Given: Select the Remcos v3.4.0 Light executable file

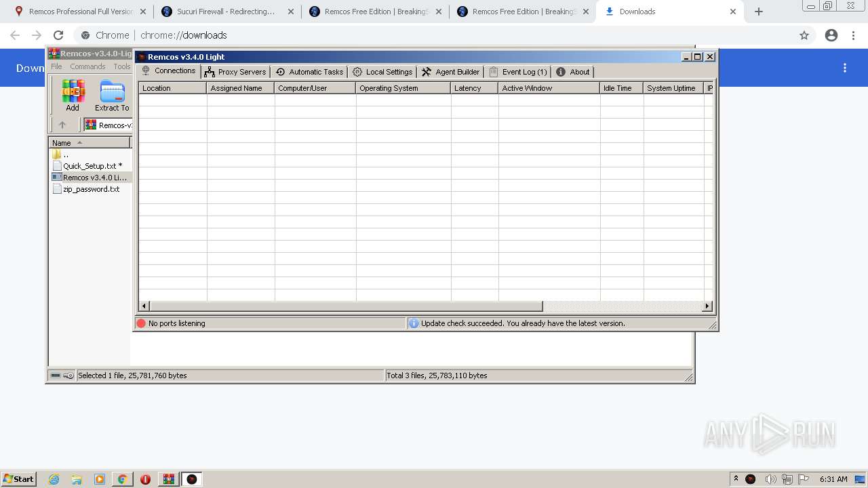Looking at the screenshot, I should coord(90,178).
